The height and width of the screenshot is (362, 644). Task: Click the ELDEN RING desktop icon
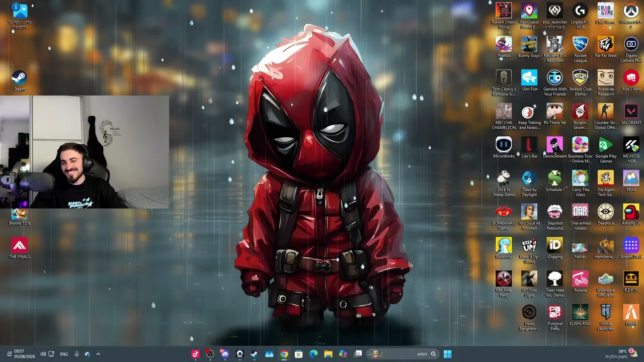click(580, 315)
